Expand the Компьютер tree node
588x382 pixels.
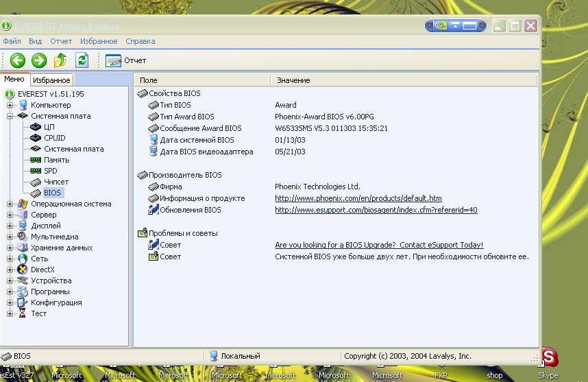coord(10,105)
